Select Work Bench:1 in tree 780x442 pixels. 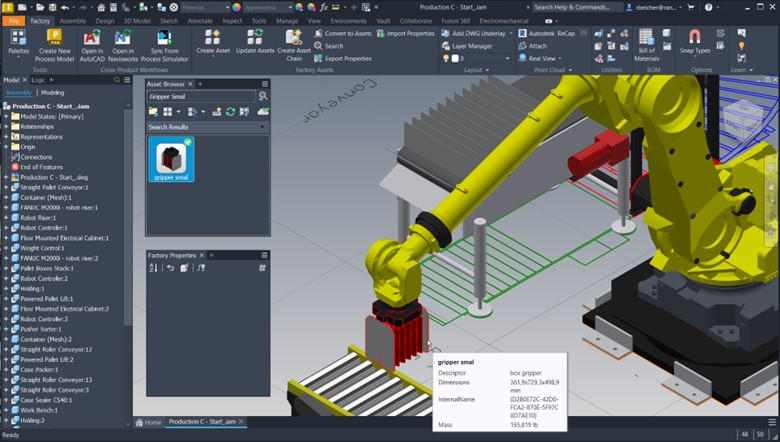pyautogui.click(x=39, y=410)
